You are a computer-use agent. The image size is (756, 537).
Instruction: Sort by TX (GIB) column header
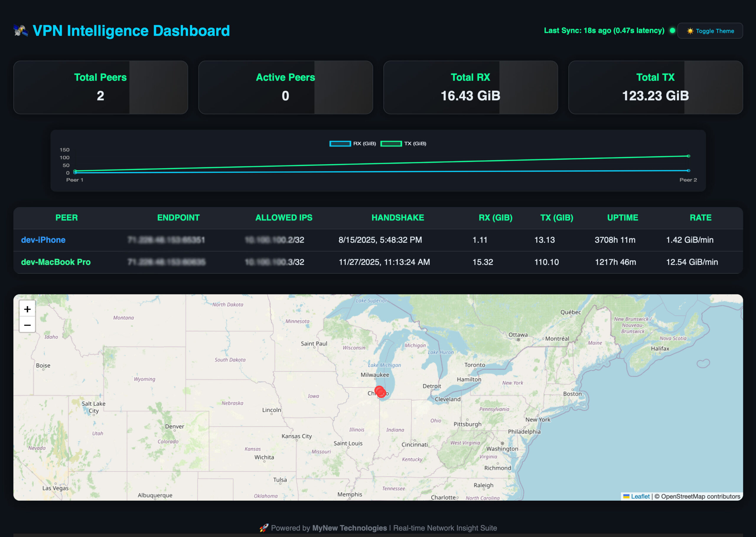(x=556, y=218)
